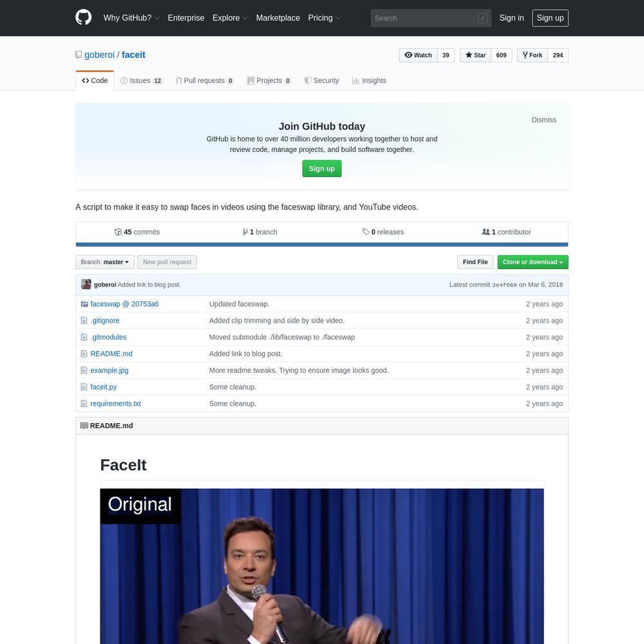Click the goberoi author name in commit bar
The height and width of the screenshot is (644, 644).
(105, 285)
